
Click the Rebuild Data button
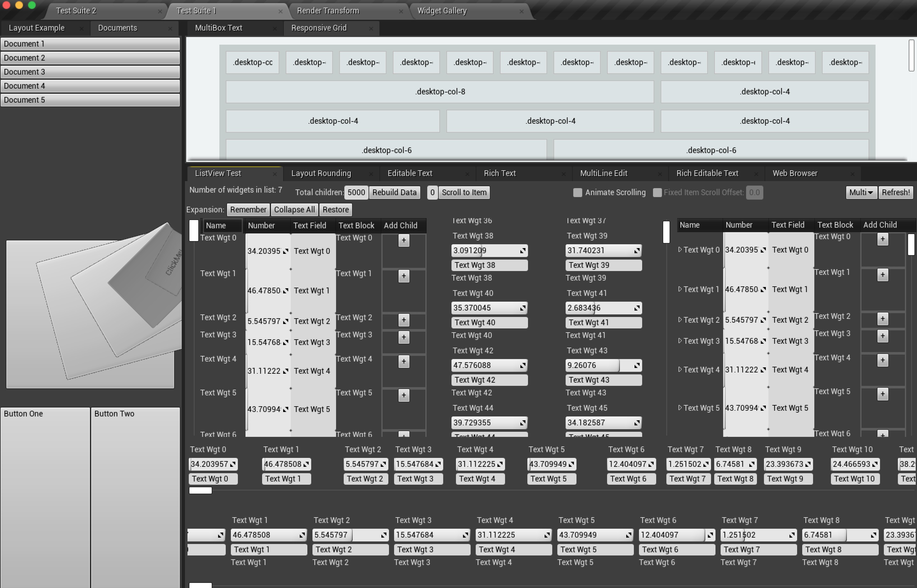(394, 192)
